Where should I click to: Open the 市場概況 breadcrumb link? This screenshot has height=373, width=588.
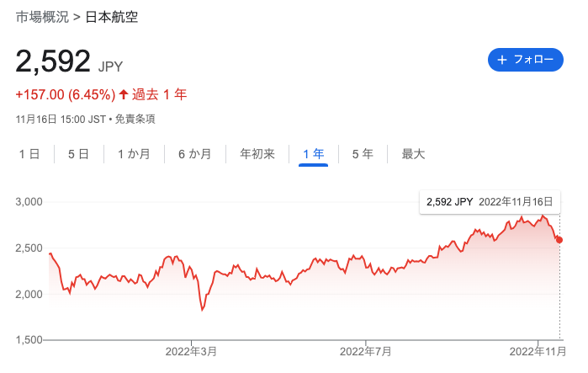coord(42,17)
